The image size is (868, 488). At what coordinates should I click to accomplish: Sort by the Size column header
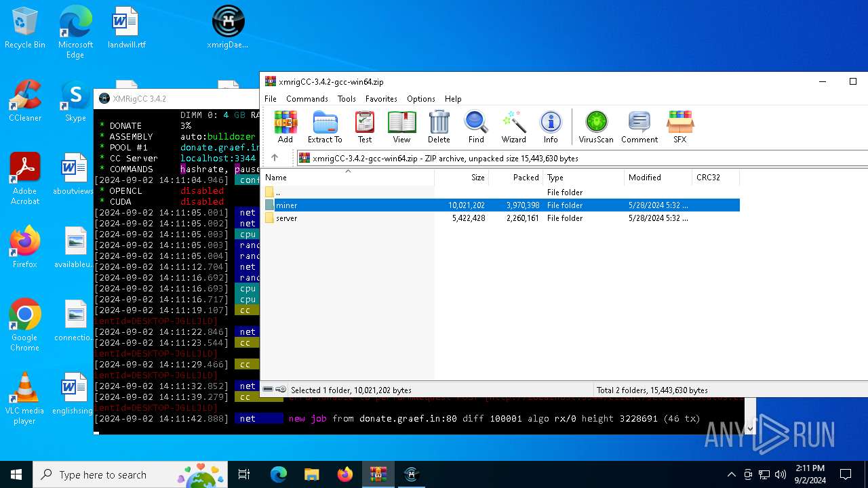tap(462, 178)
